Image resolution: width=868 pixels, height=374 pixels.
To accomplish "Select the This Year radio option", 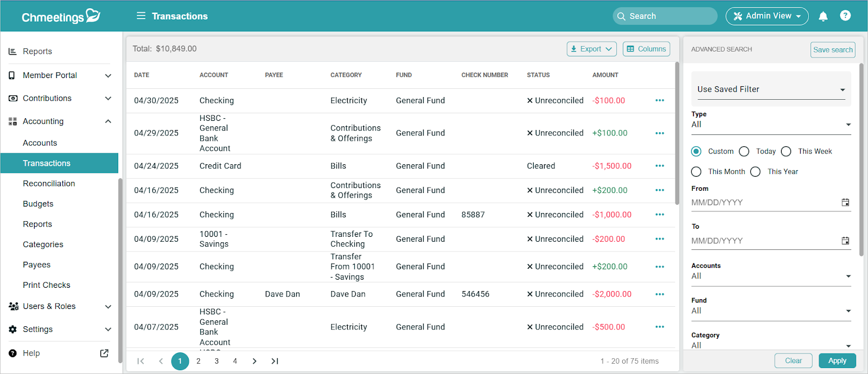I will (756, 172).
